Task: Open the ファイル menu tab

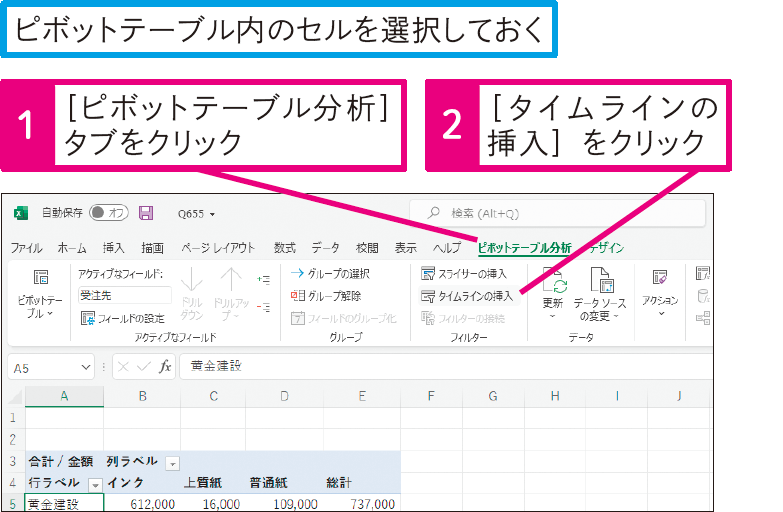Action: coord(26,248)
